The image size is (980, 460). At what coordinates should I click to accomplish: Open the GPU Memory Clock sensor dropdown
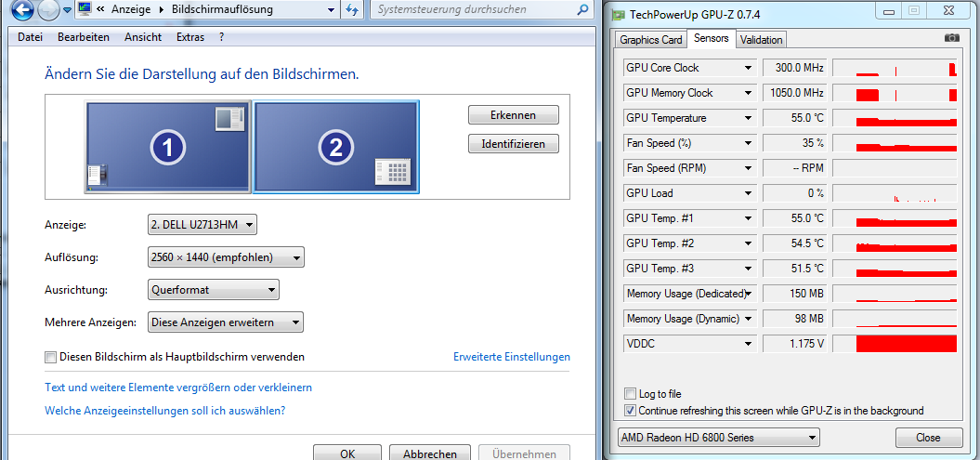pos(748,93)
